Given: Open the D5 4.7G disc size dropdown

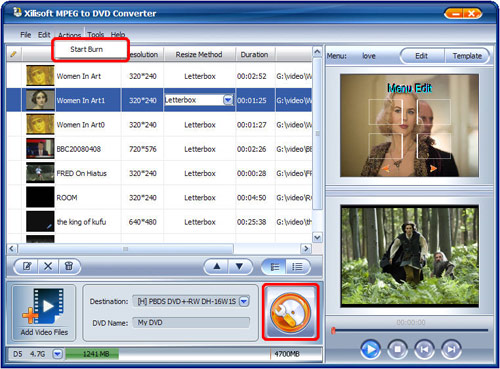Looking at the screenshot, I should [x=57, y=354].
